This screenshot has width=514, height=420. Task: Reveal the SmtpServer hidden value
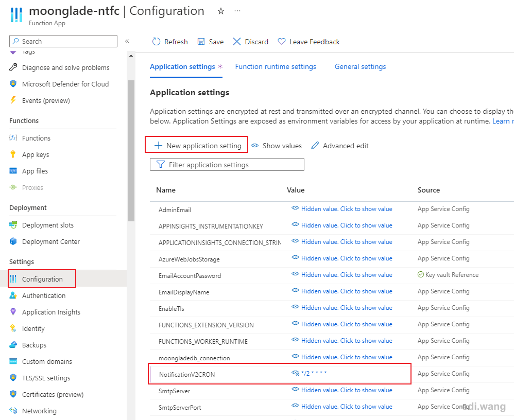pos(342,390)
